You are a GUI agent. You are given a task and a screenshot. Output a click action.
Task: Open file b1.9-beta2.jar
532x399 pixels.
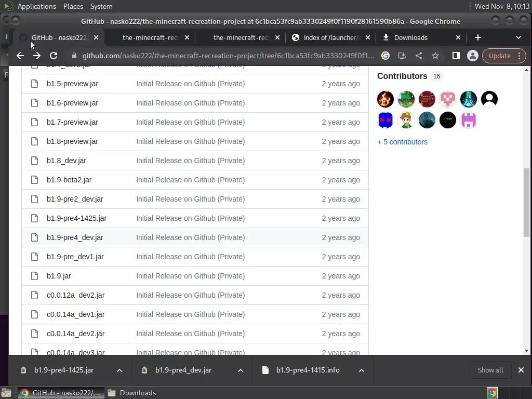point(69,180)
